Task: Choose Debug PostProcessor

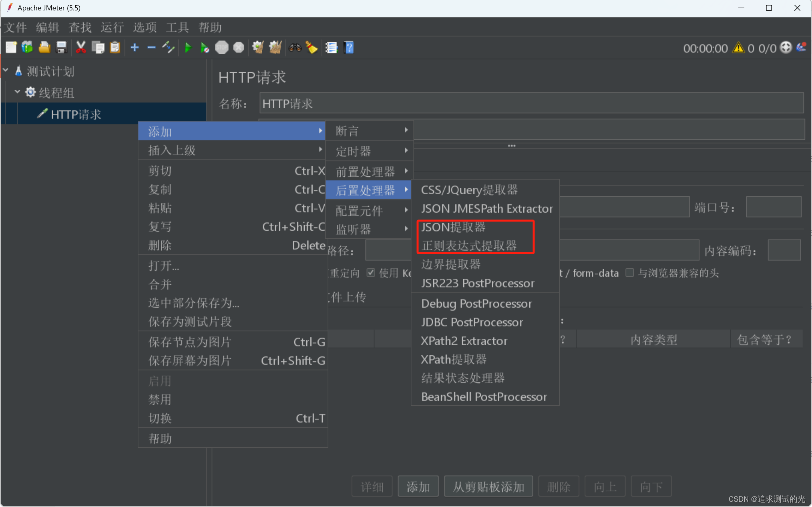Action: 485,304
